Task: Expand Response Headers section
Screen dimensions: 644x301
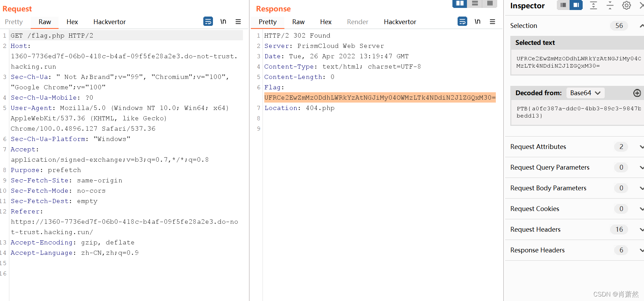Action: coord(641,250)
